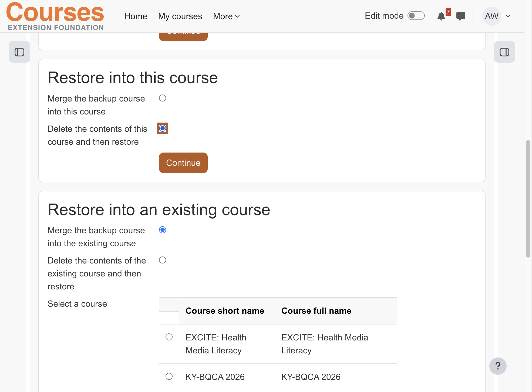Click the partially hidden top Continue button

(x=183, y=37)
